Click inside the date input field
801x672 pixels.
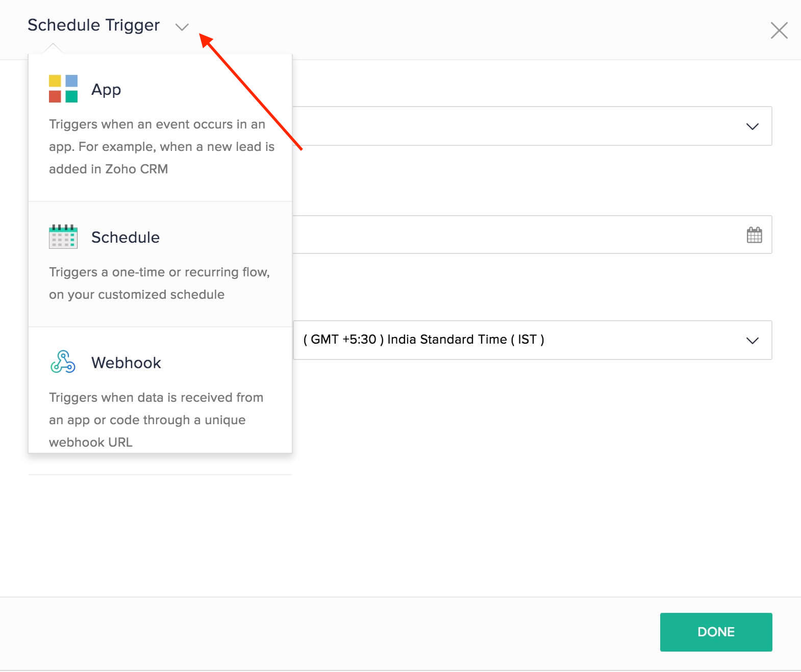click(x=510, y=235)
